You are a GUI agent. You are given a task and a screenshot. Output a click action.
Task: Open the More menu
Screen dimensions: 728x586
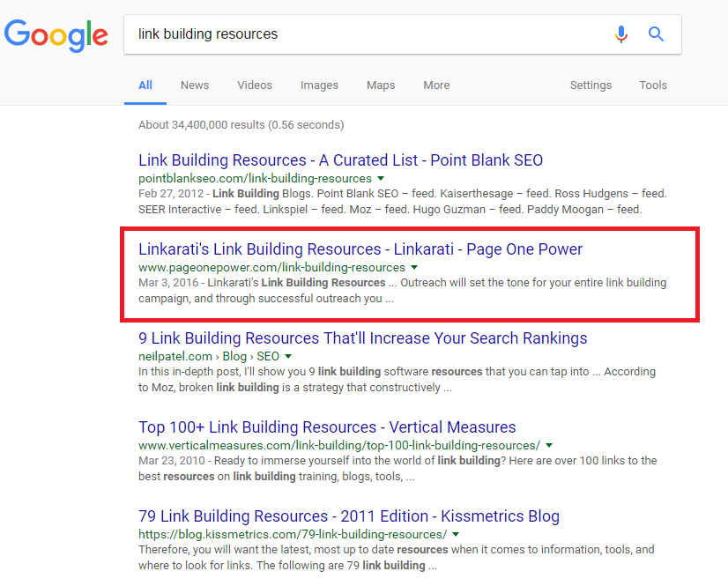436,85
